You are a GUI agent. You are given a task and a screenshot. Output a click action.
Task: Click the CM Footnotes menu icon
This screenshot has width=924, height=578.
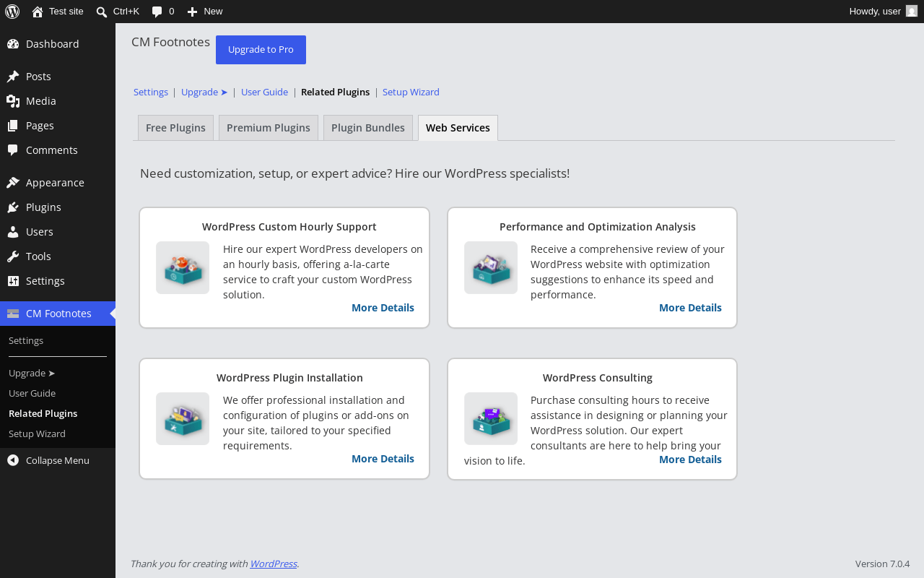13,314
